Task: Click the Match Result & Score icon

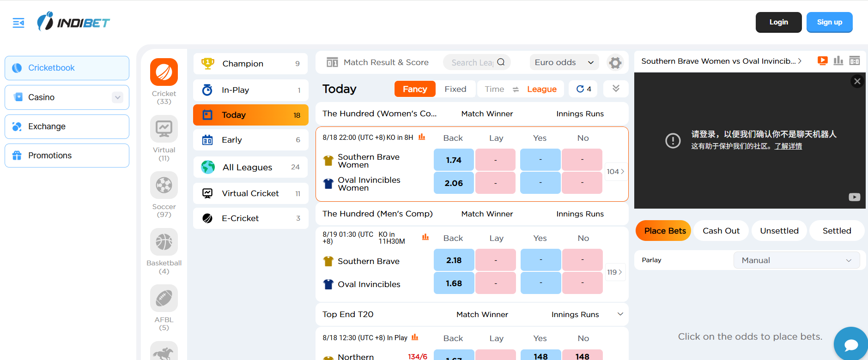Action: click(332, 62)
